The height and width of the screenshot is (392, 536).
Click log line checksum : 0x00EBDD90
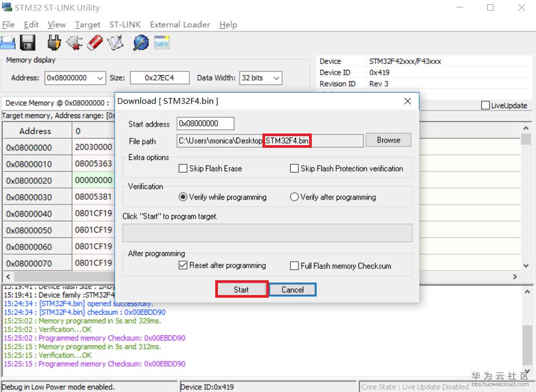[x=84, y=312]
